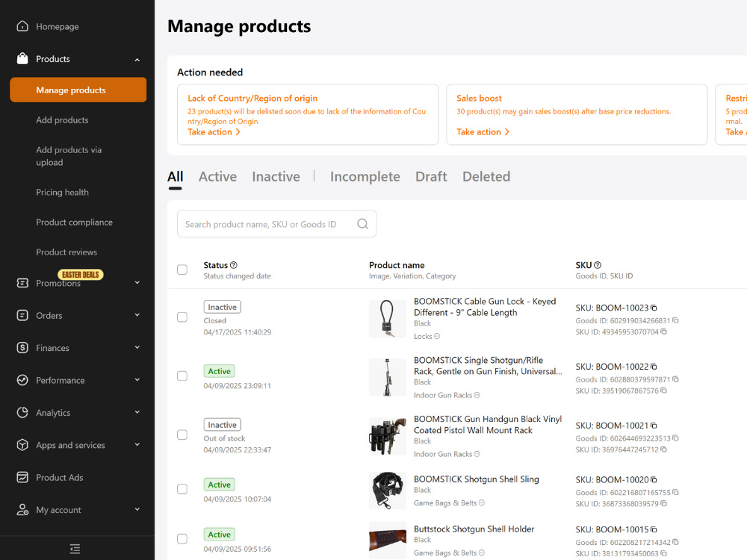Expand the Analytics menu chevron
Image resolution: width=747 pixels, height=560 pixels.
pyautogui.click(x=137, y=412)
